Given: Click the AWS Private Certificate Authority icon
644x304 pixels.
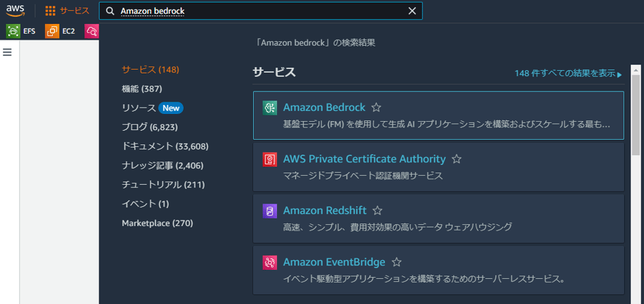Looking at the screenshot, I should (x=270, y=159).
